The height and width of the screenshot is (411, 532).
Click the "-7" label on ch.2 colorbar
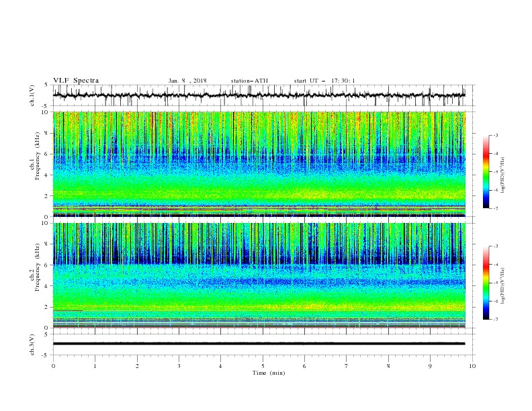point(496,320)
